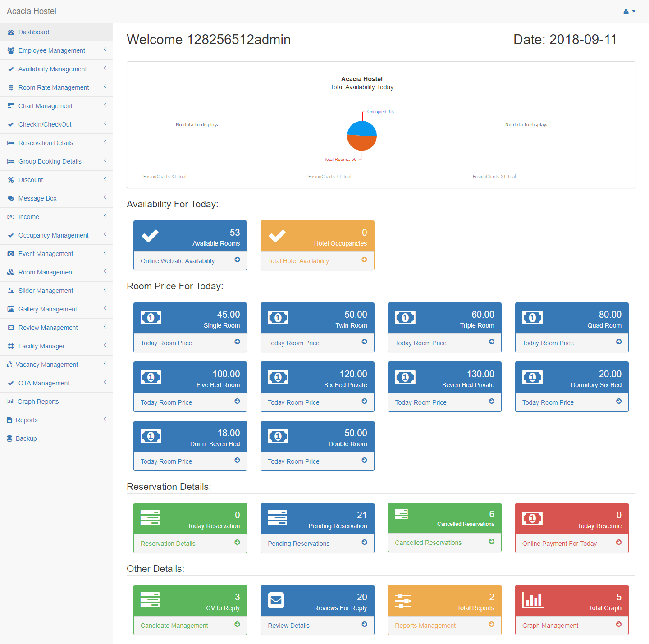
Task: Expand the Reports sidebar chevron
Action: 105,419
